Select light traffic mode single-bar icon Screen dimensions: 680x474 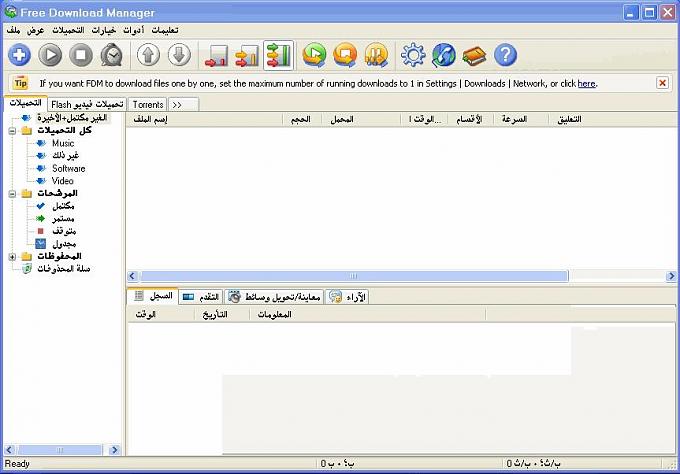point(216,56)
